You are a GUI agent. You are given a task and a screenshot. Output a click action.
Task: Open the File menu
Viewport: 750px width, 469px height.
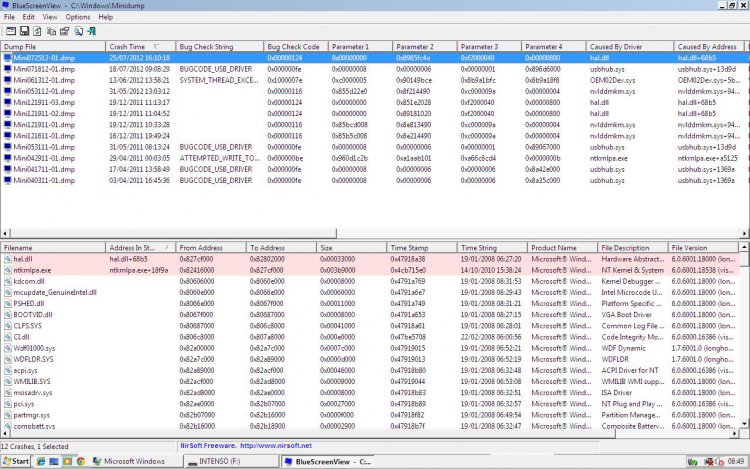coord(9,17)
